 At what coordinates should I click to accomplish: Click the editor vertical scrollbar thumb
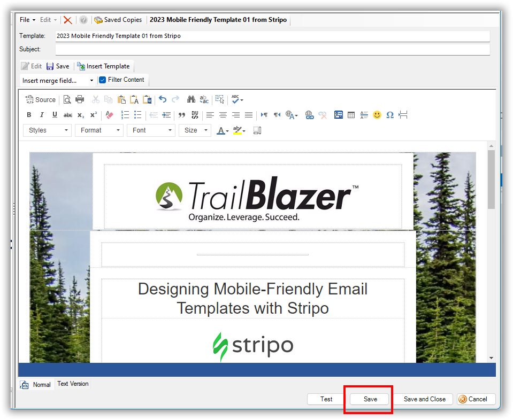(x=491, y=179)
